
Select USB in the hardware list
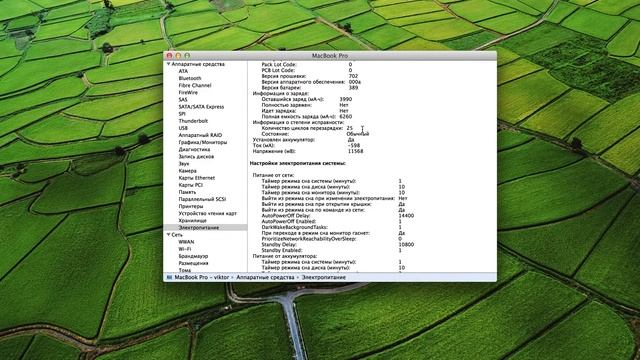point(183,128)
